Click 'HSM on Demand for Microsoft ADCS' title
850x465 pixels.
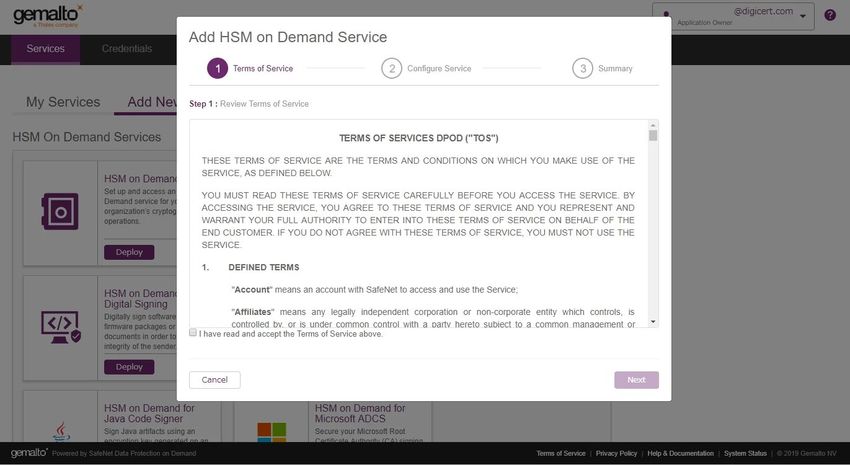(x=360, y=414)
